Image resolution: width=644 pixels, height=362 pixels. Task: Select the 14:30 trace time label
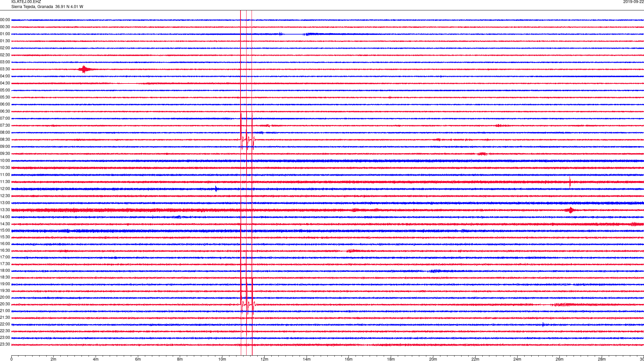tap(5, 224)
